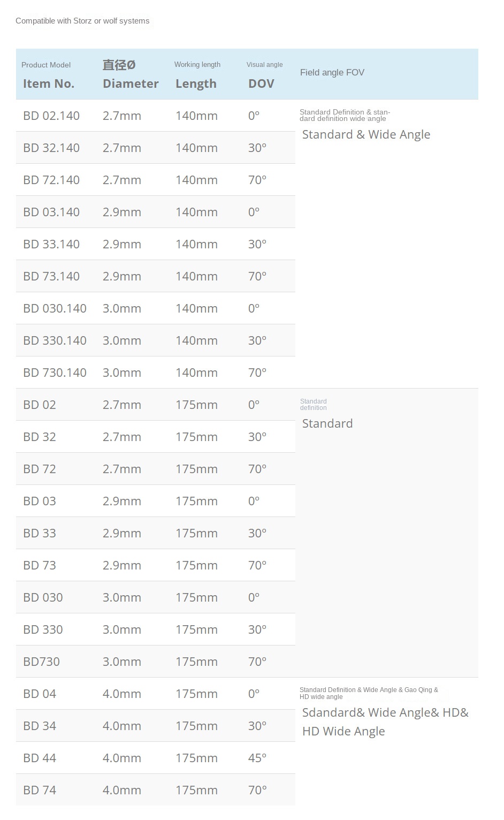The image size is (504, 820).
Task: Click the Field angle FOV header
Action: pos(332,72)
